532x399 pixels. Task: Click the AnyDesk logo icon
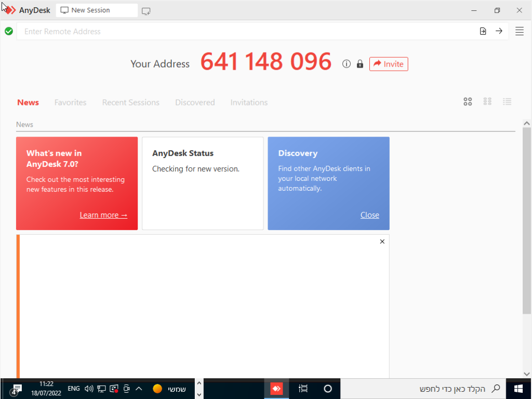pyautogui.click(x=10, y=10)
